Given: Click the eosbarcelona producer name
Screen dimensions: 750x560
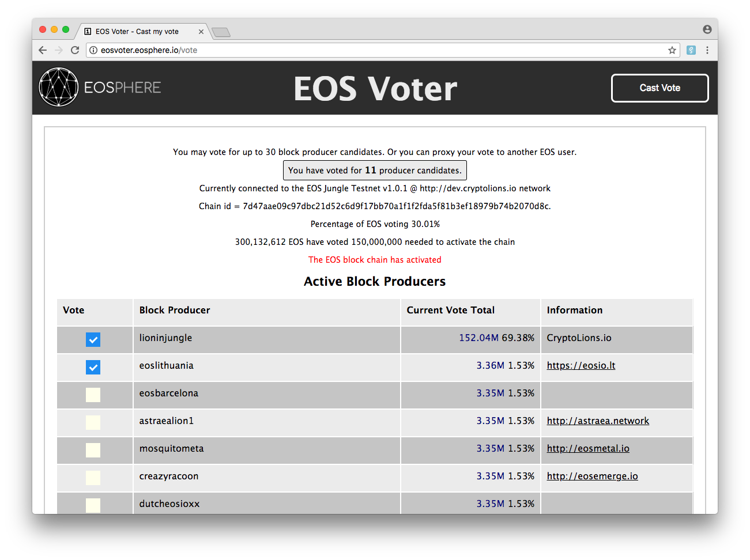Looking at the screenshot, I should [x=168, y=393].
